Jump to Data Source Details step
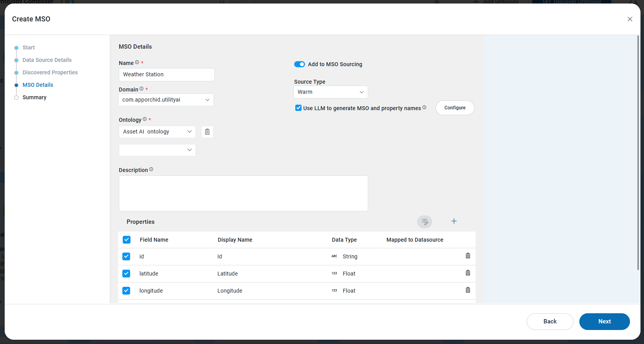This screenshot has width=644, height=344. point(47,60)
